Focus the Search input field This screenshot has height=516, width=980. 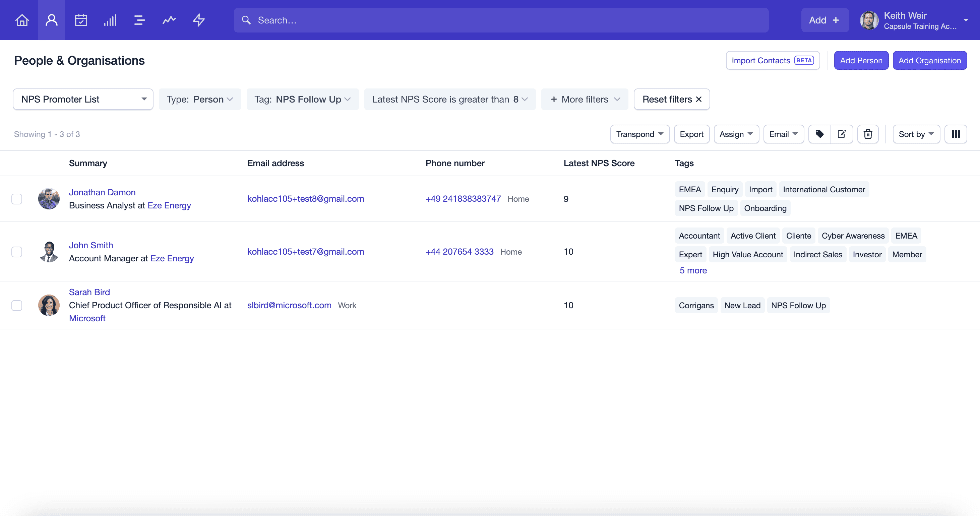coord(501,20)
